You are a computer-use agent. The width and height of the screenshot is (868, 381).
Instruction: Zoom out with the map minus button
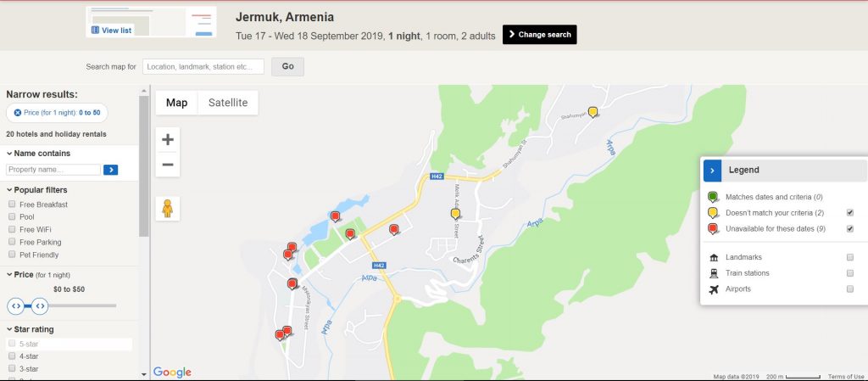point(168,165)
